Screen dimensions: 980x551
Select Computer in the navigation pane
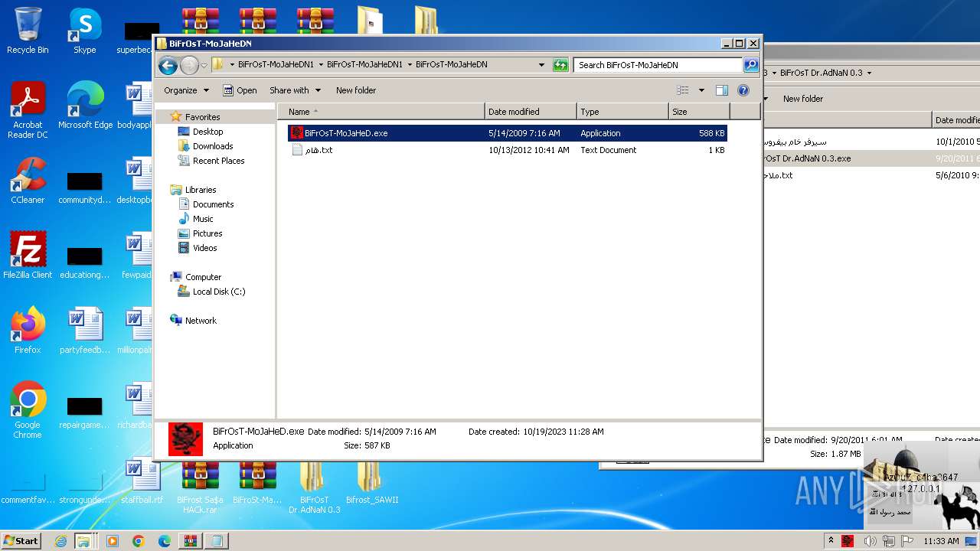[203, 277]
